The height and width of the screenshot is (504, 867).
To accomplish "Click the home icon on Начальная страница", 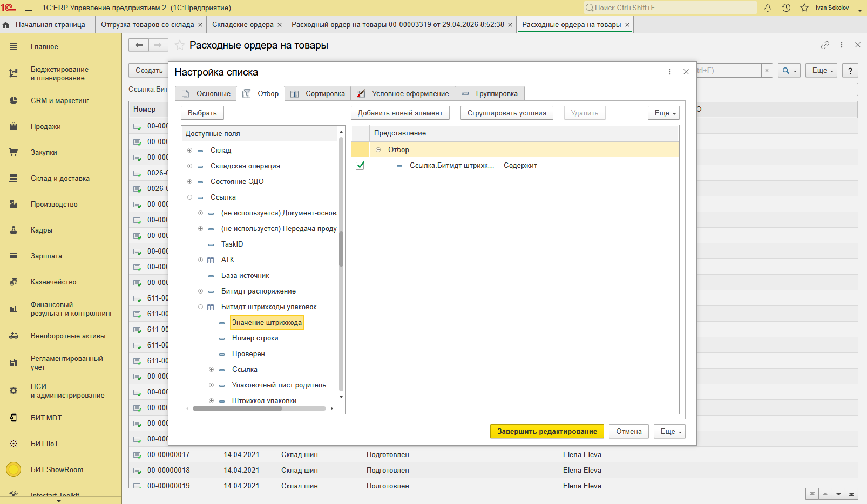I will pyautogui.click(x=6, y=25).
